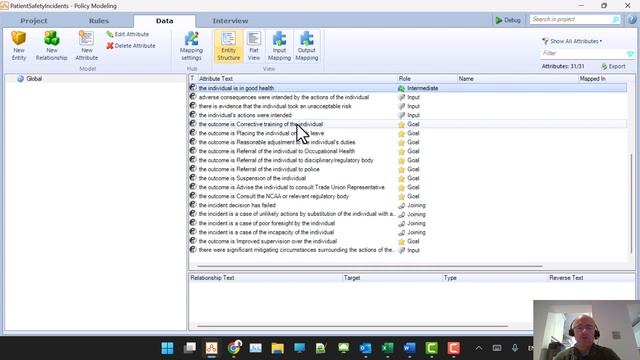Select 'the individual is in good health' row
This screenshot has height=360, width=640.
point(408,88)
